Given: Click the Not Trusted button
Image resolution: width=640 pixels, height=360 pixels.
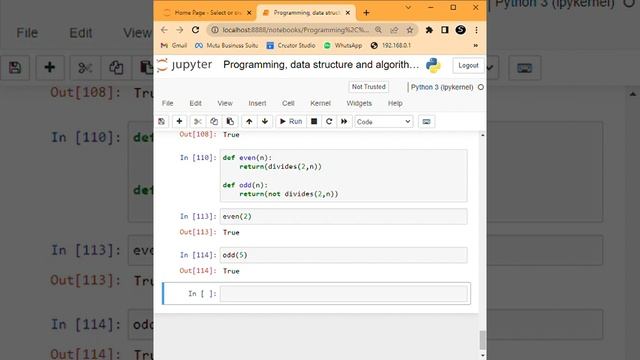Looking at the screenshot, I should pyautogui.click(x=369, y=87).
